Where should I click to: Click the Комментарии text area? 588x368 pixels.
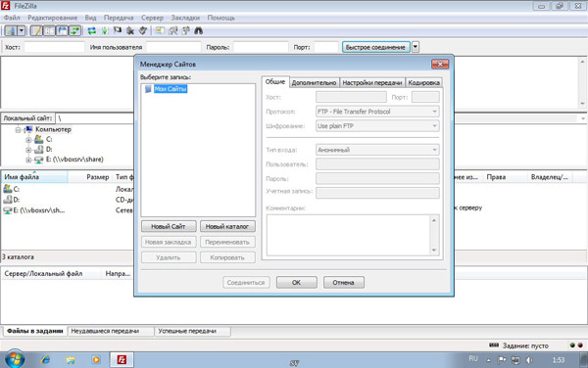pyautogui.click(x=349, y=235)
